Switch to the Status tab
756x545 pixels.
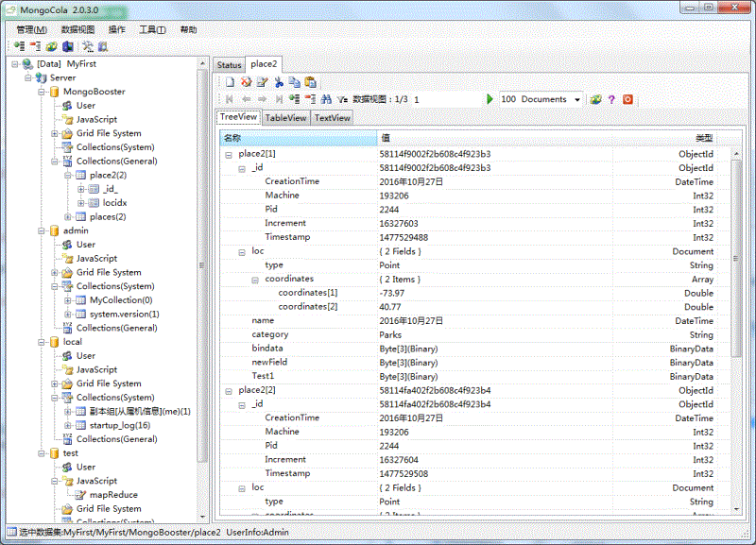click(x=229, y=64)
